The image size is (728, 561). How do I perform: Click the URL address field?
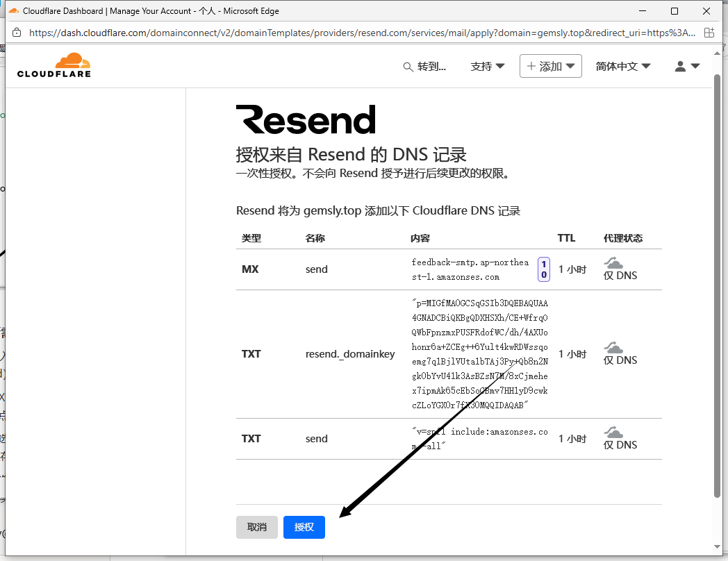click(361, 33)
